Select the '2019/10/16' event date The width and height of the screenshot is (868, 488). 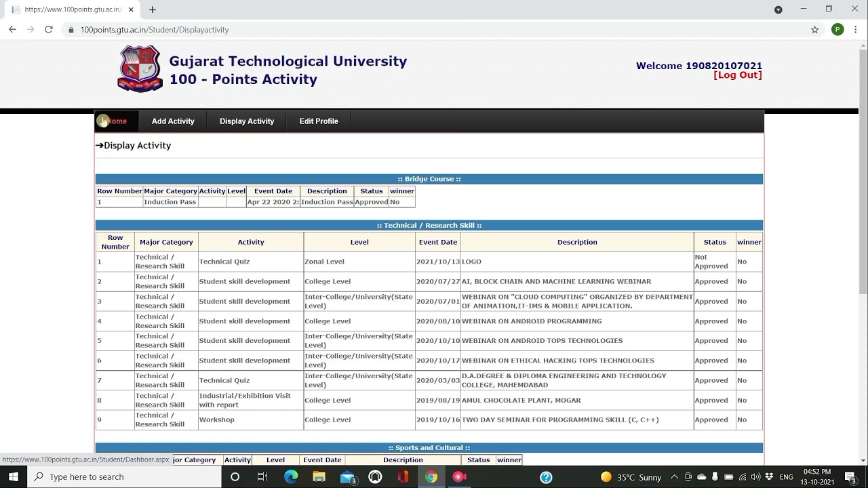click(438, 420)
